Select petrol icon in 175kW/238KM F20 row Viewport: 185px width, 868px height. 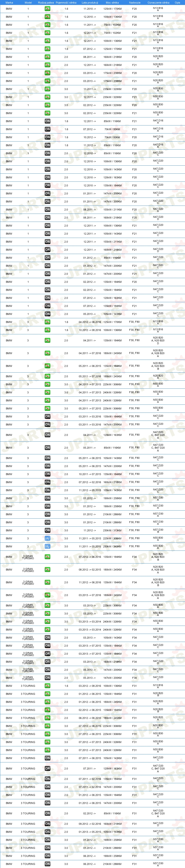pos(48,73)
